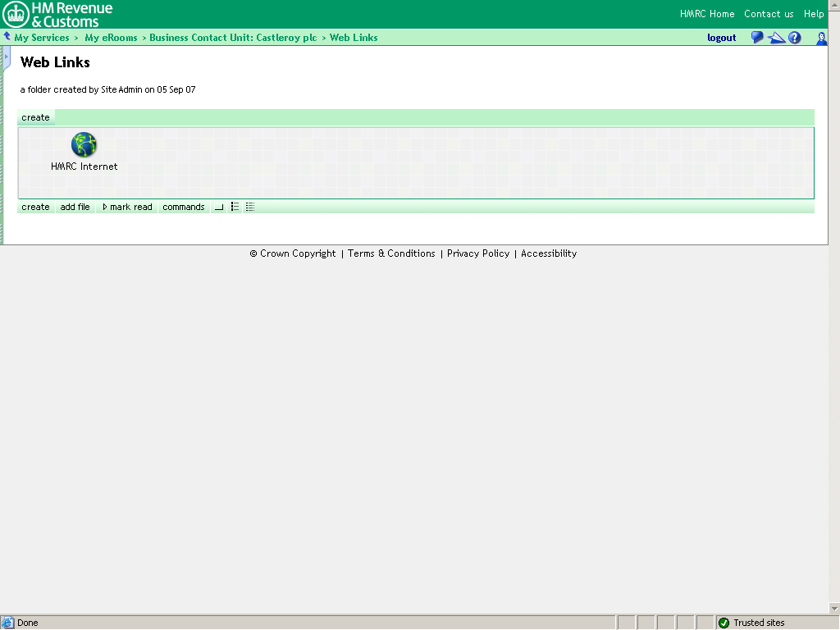Open the commands menu
The width and height of the screenshot is (840, 630).
[183, 207]
